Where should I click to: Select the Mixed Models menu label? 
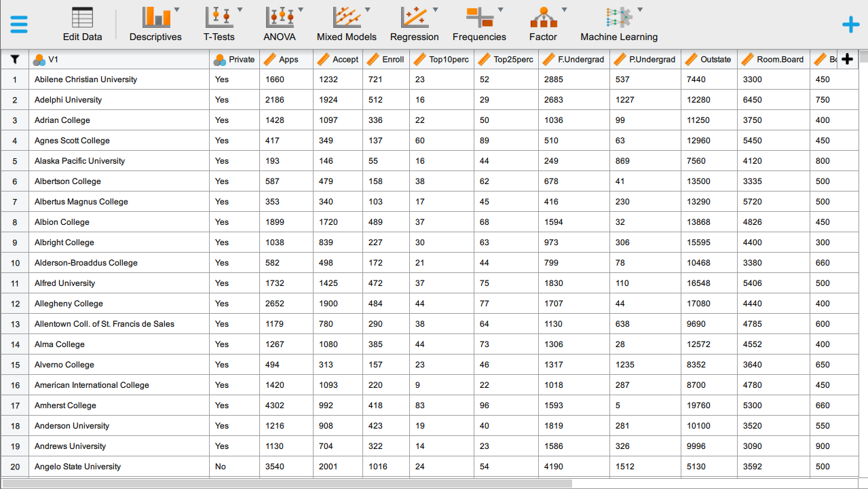coord(347,37)
